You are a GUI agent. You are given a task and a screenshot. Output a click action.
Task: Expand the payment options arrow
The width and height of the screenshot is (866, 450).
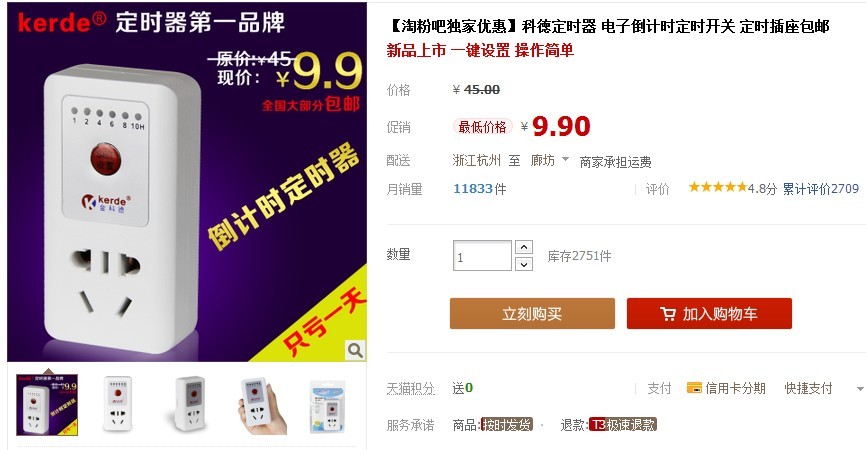pyautogui.click(x=860, y=389)
